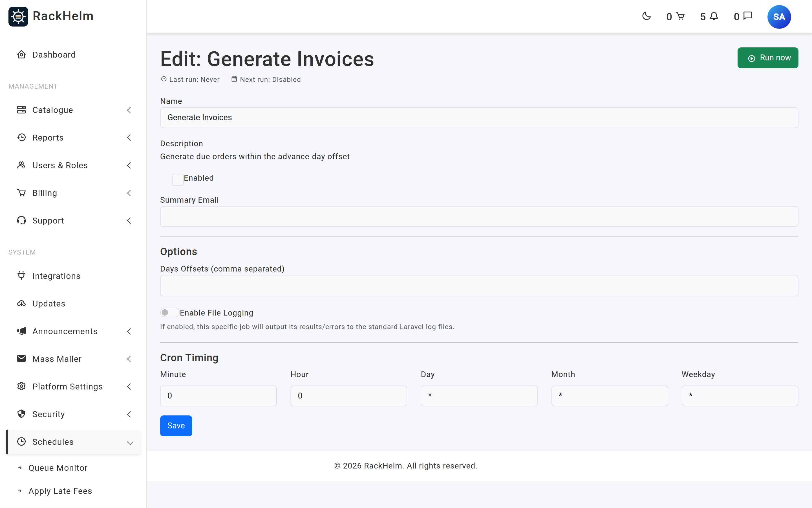Expand the Support menu chevron
Screen dimensions: 812x508
pos(129,220)
